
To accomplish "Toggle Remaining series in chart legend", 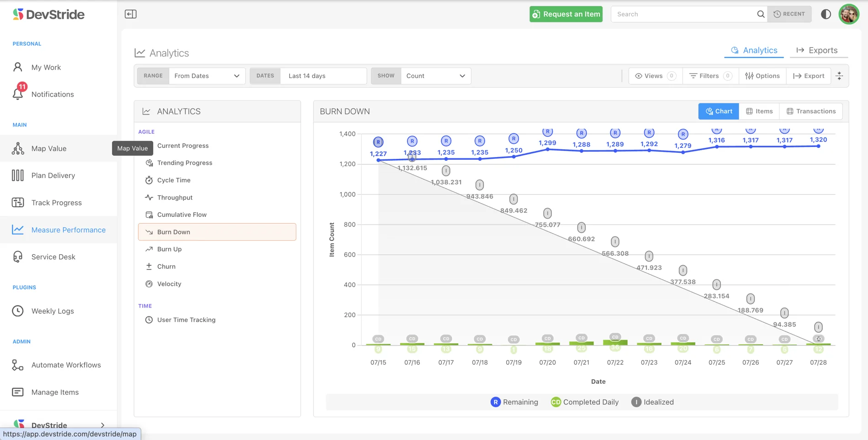I will tap(514, 402).
